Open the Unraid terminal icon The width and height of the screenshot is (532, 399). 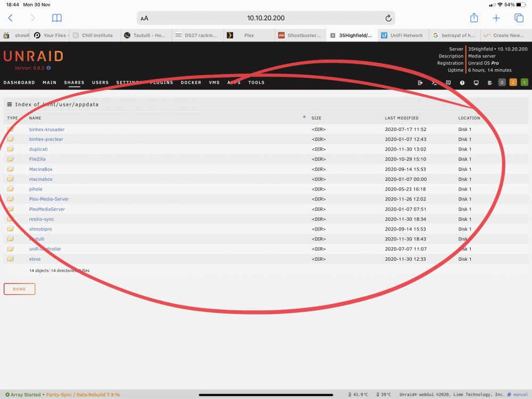coord(434,82)
